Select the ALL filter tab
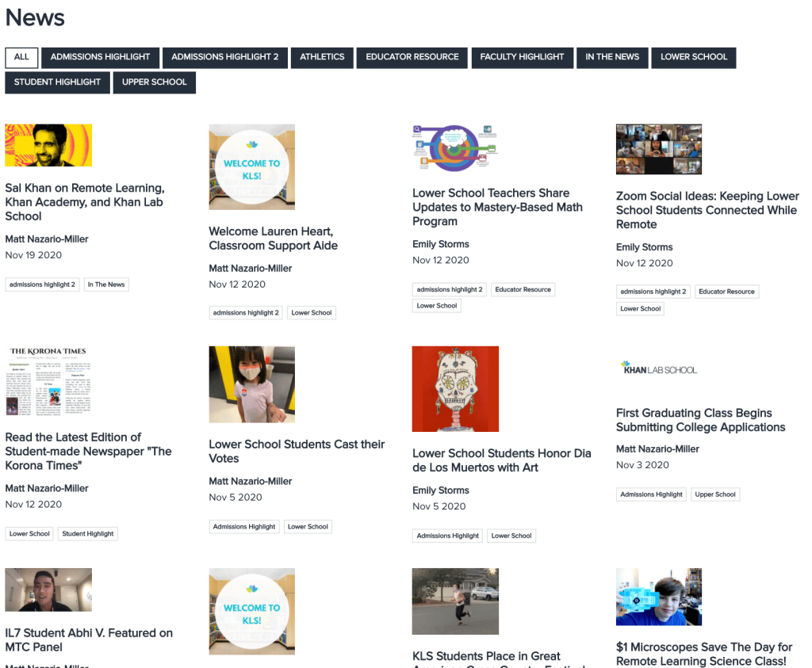This screenshot has width=812, height=668. tap(21, 57)
